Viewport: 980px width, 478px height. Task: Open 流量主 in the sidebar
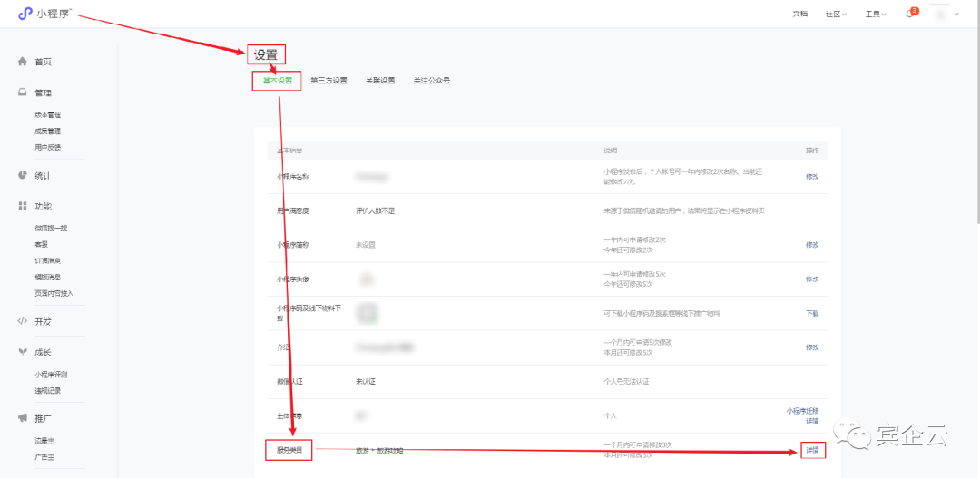[x=44, y=441]
